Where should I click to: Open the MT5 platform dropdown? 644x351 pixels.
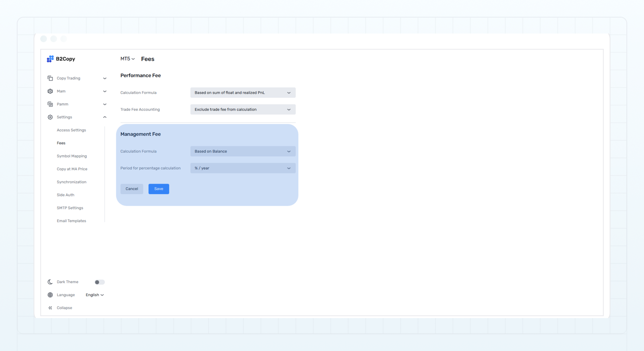click(128, 59)
